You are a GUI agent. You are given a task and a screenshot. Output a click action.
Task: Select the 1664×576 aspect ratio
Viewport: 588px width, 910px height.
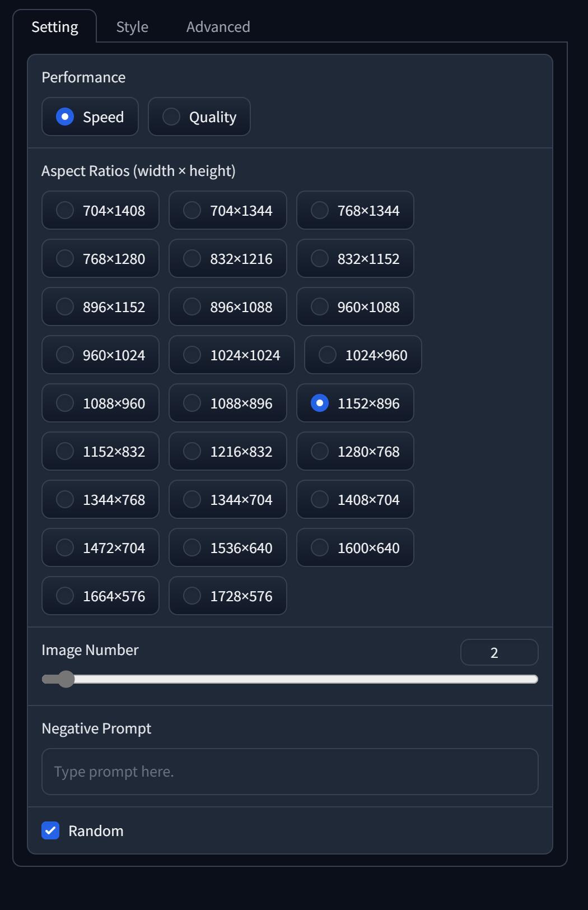pyautogui.click(x=101, y=596)
